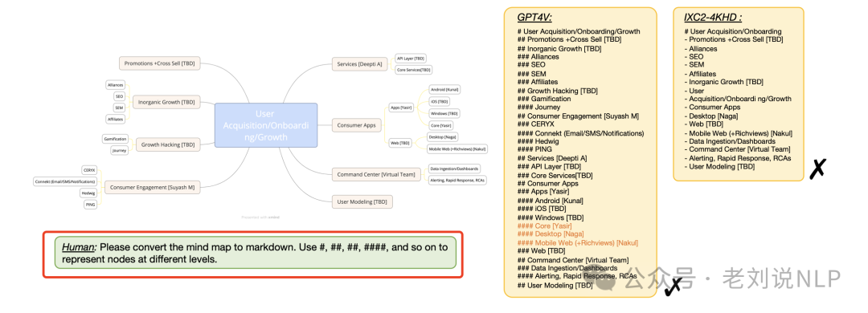Select the Affiliates leaf node in the mind map
The image size is (868, 313).
point(116,119)
